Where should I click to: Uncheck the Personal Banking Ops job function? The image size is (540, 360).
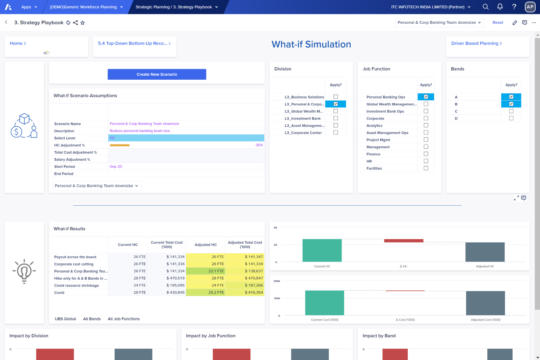click(x=426, y=97)
